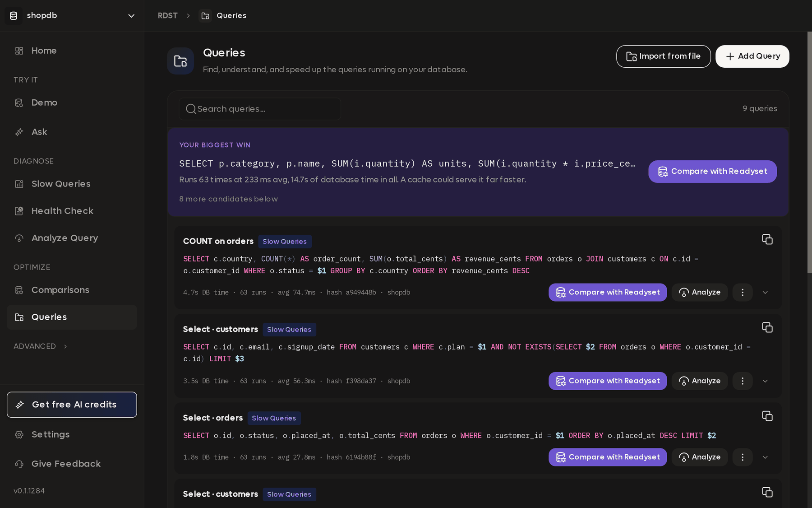The width and height of the screenshot is (812, 508).
Task: Open Health Check in the sidebar
Action: [x=72, y=211]
